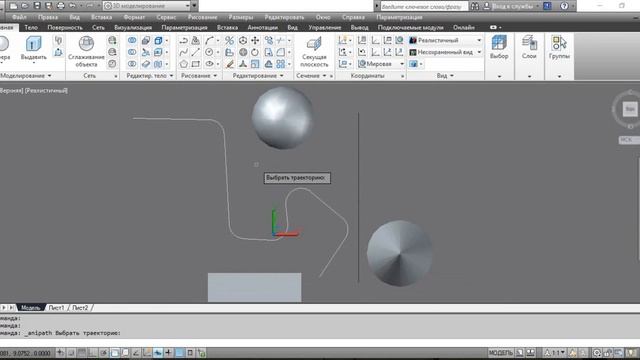The image size is (640, 360).
Task: Click the binoculars search icon
Action: coord(475,6)
